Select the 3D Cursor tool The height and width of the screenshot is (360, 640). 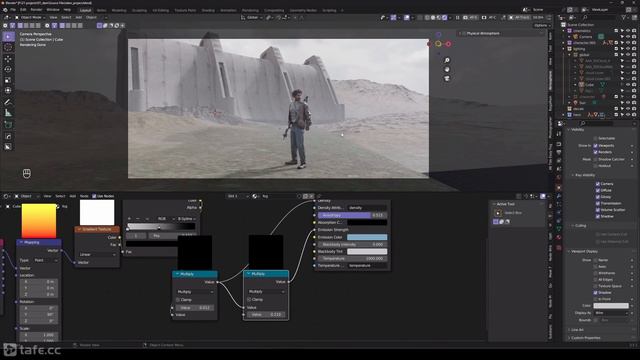(8, 47)
